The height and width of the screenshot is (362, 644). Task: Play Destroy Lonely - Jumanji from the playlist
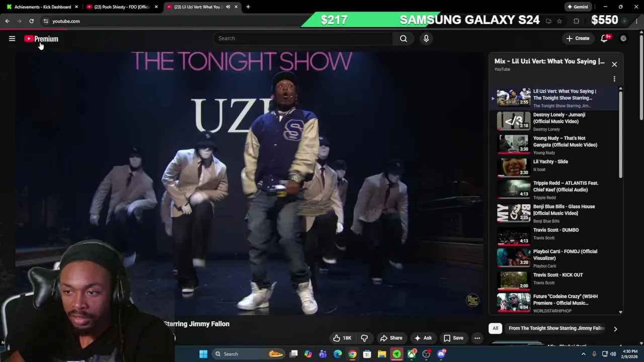click(x=554, y=122)
